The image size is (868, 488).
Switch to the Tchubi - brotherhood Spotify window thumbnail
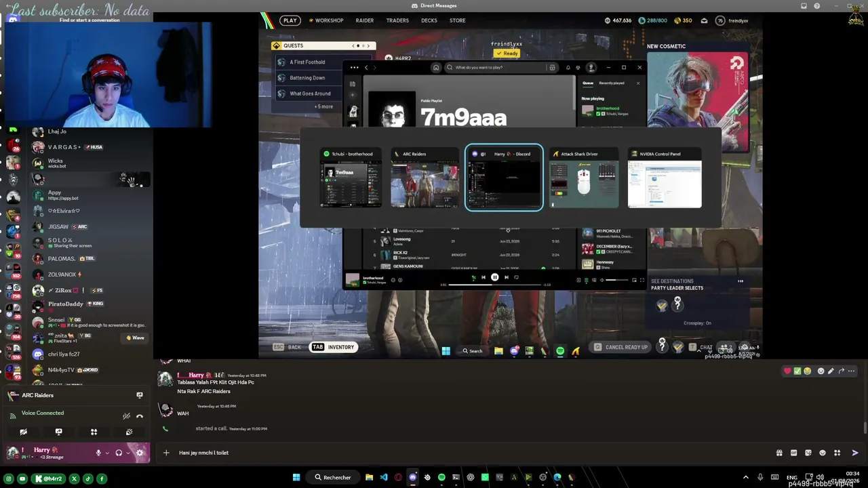(x=351, y=178)
